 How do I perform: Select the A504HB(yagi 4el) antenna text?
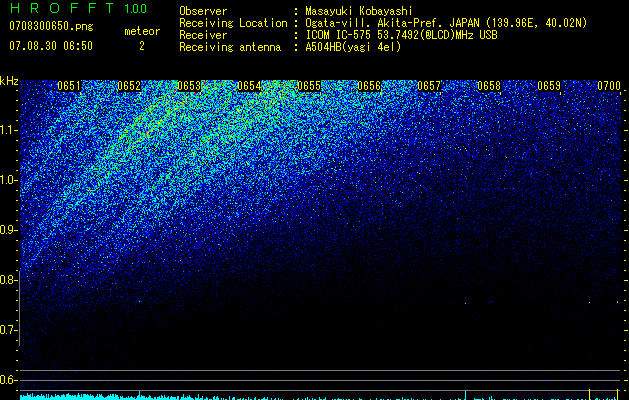[353, 47]
